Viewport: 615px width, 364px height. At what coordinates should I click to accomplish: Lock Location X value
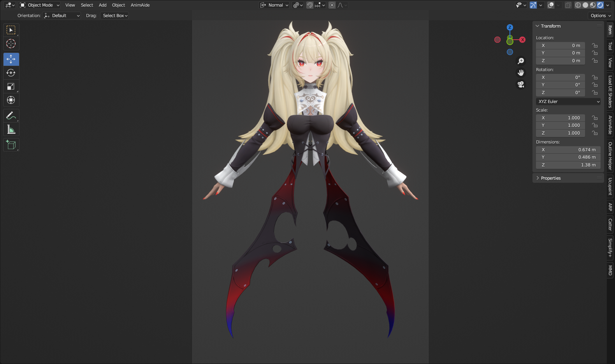pos(595,45)
